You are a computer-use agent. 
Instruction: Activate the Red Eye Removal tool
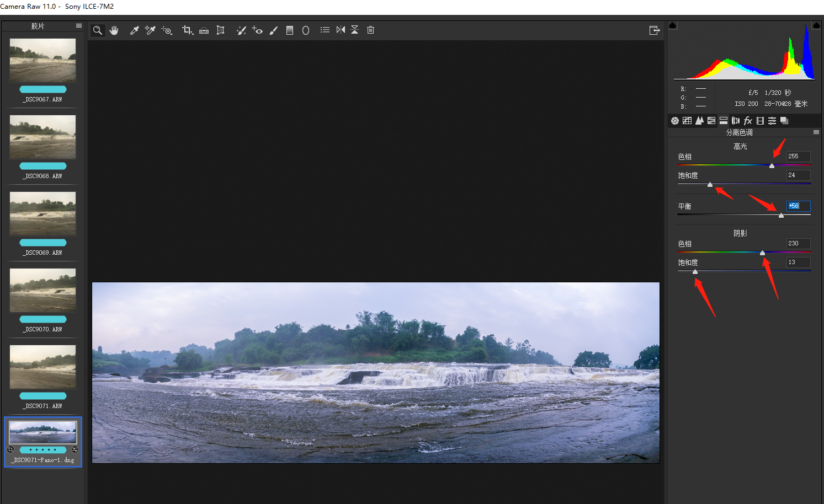click(x=257, y=30)
